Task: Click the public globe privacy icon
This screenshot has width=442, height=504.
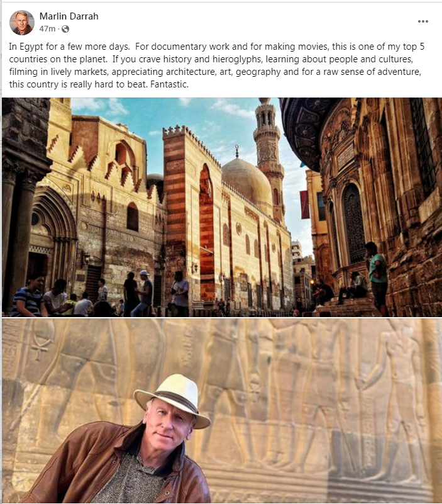Action: pos(65,29)
